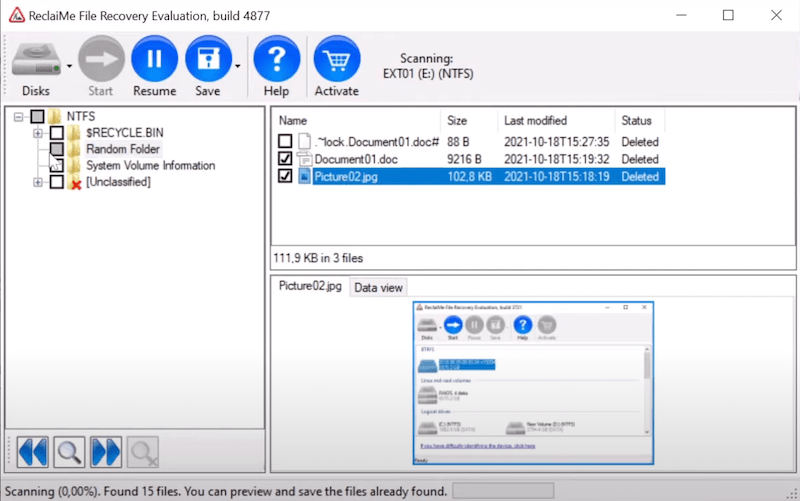Click the Activate shopping cart icon
The width and height of the screenshot is (800, 501).
pos(337,59)
